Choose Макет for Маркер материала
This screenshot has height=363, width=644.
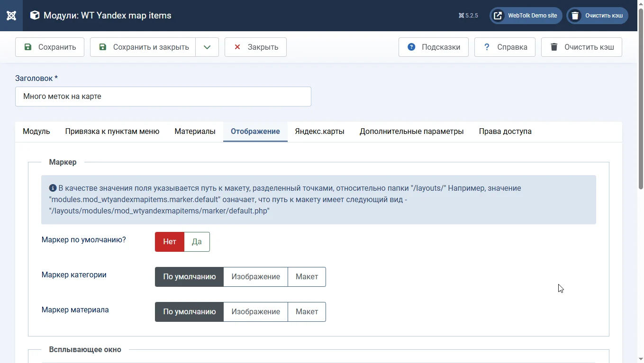pyautogui.click(x=307, y=312)
